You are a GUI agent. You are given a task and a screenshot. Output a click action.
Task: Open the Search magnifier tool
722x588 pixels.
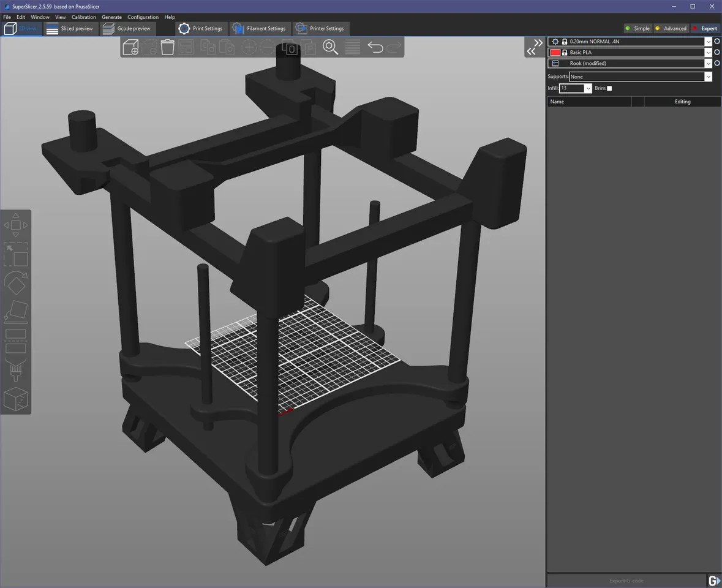click(x=330, y=47)
